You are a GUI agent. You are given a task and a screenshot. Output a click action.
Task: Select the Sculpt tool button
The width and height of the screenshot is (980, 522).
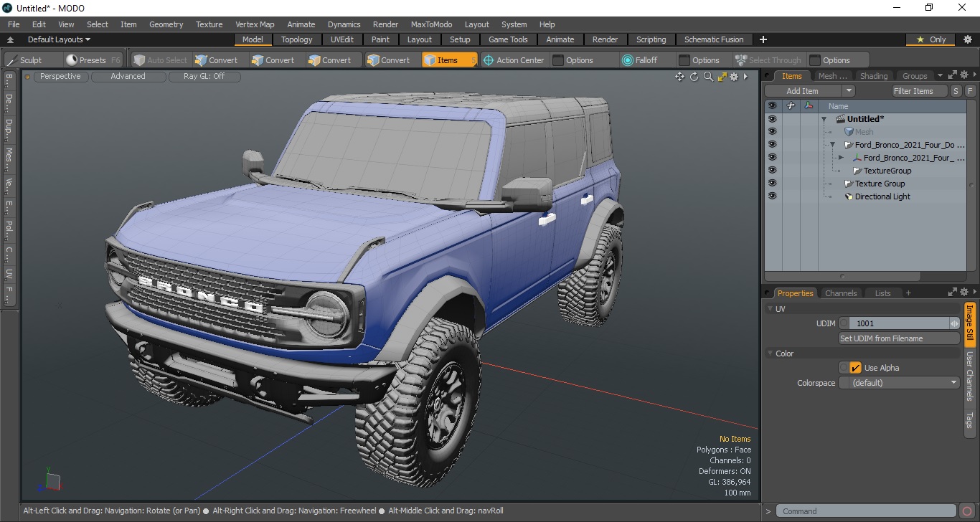click(x=31, y=60)
